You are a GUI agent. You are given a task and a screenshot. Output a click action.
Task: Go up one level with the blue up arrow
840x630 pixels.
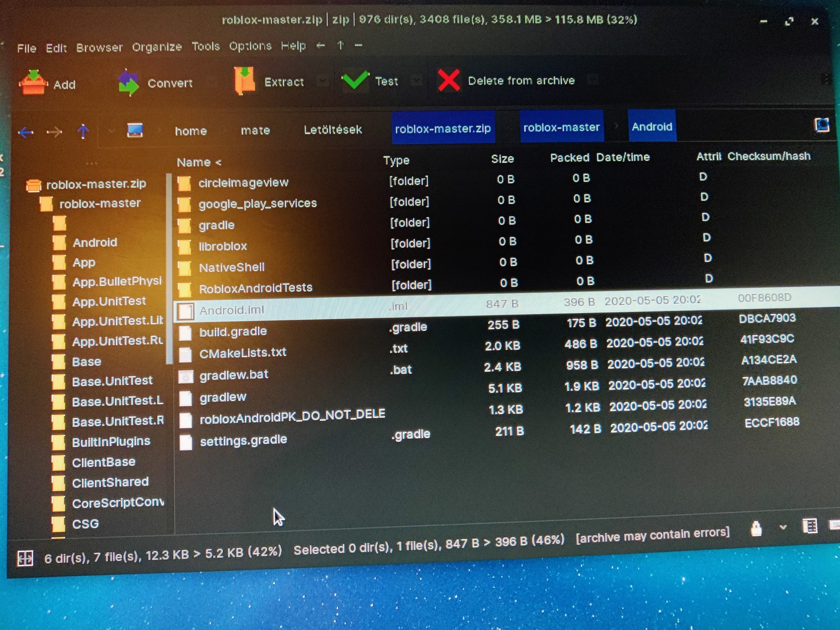(83, 131)
